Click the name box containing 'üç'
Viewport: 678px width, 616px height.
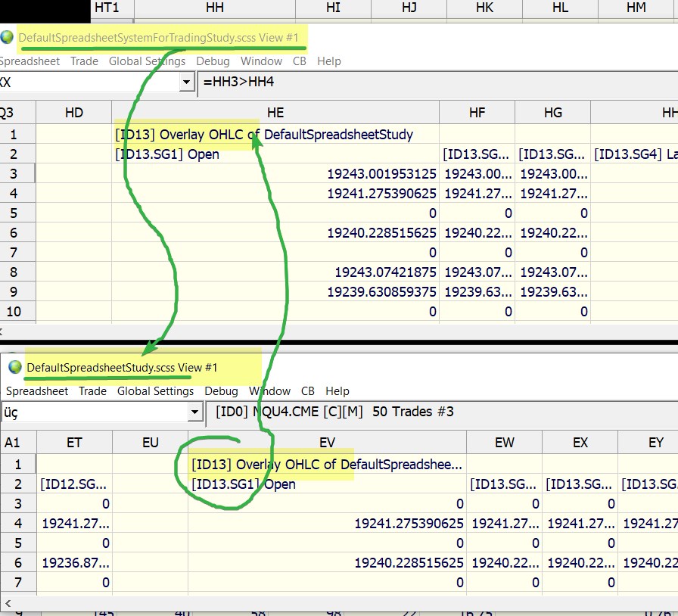[95, 412]
